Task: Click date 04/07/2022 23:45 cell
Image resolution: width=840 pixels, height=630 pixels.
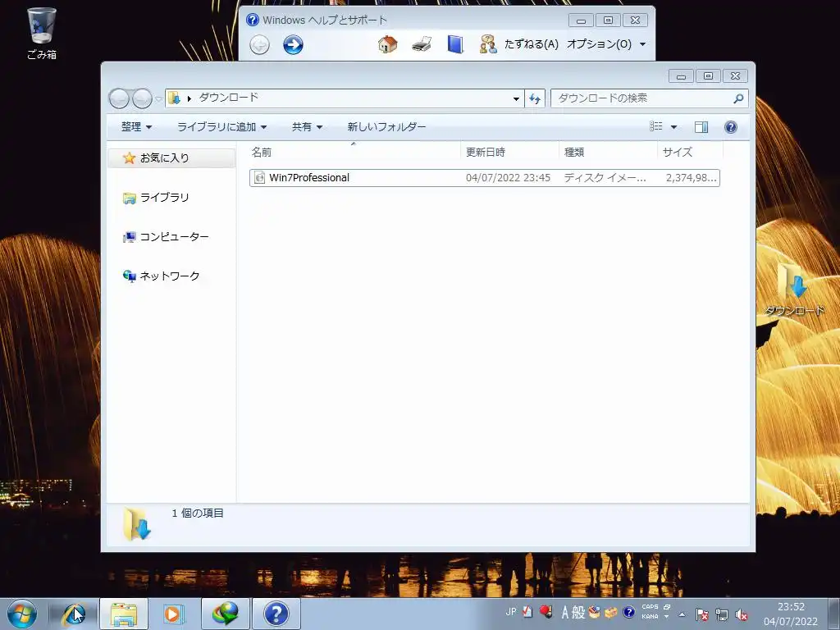Action: (508, 178)
